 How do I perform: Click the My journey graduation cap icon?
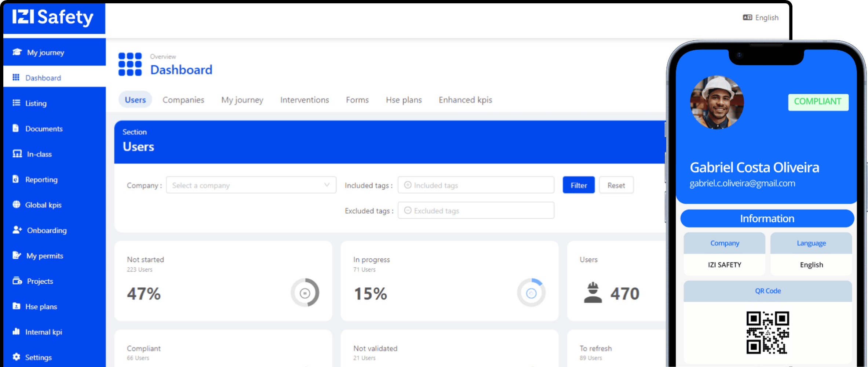17,52
